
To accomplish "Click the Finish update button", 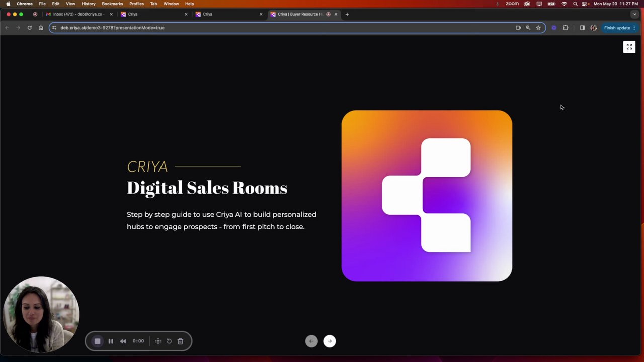I will [x=617, y=28].
